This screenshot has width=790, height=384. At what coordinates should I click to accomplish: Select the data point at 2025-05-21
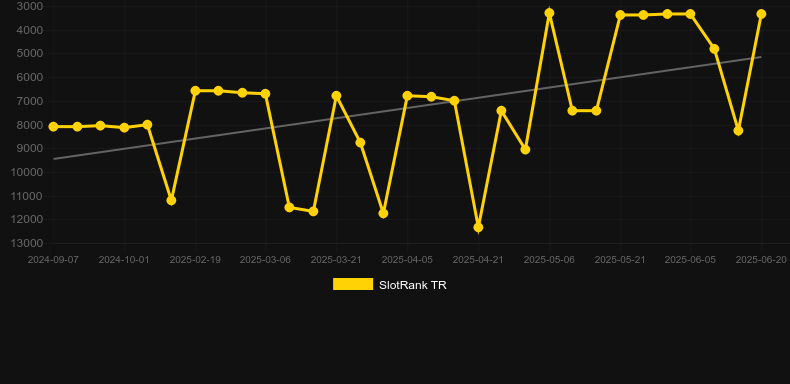click(620, 15)
